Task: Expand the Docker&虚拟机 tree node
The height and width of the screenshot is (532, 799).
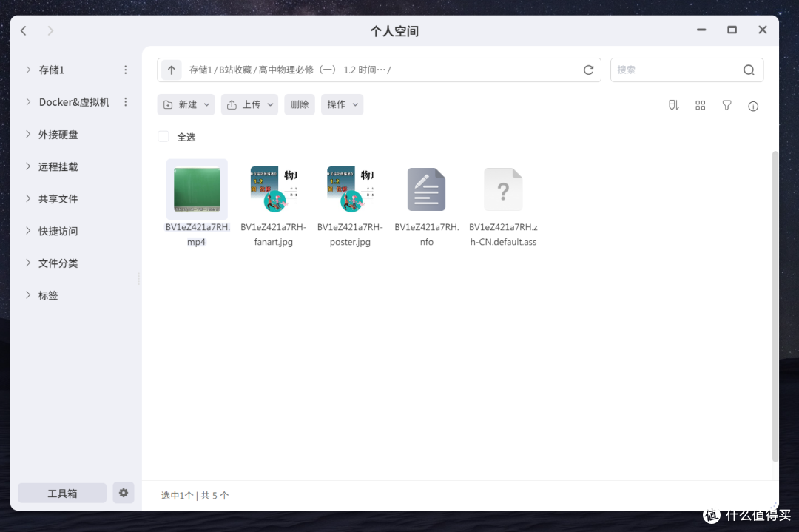Action: click(28, 102)
